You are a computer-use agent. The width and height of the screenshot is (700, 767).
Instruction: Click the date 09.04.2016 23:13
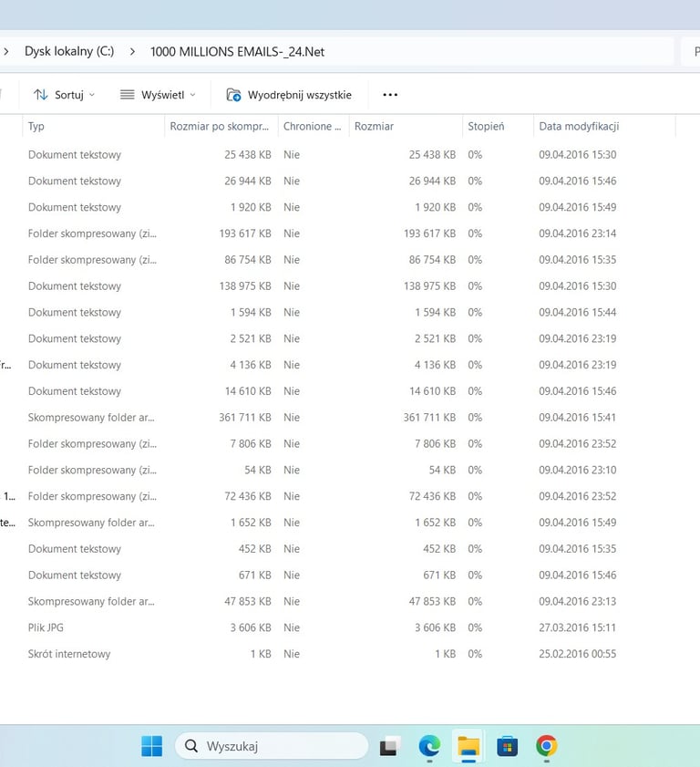coord(577,601)
